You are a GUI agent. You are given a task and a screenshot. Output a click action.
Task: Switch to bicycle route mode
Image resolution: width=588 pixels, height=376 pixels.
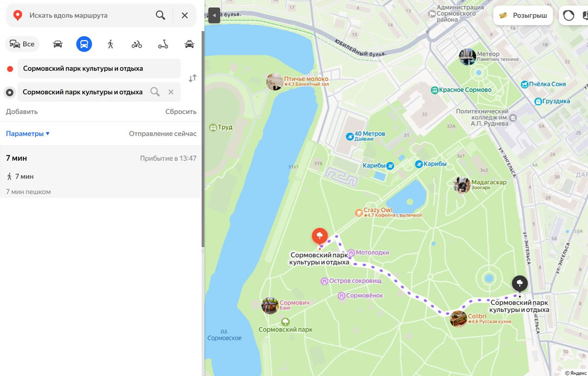pyautogui.click(x=137, y=44)
